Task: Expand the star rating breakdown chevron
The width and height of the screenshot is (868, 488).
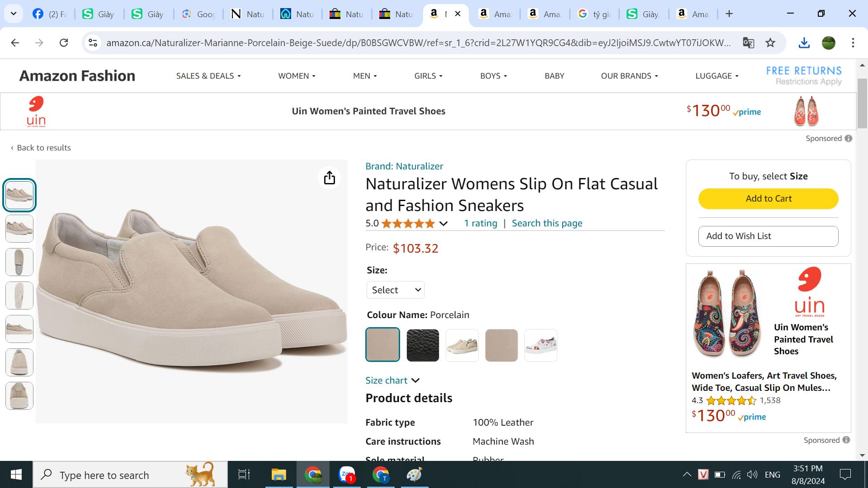Action: 443,224
